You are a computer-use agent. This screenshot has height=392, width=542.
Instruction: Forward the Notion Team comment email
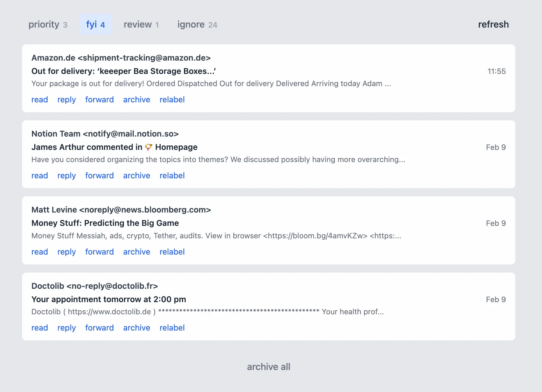pos(100,175)
